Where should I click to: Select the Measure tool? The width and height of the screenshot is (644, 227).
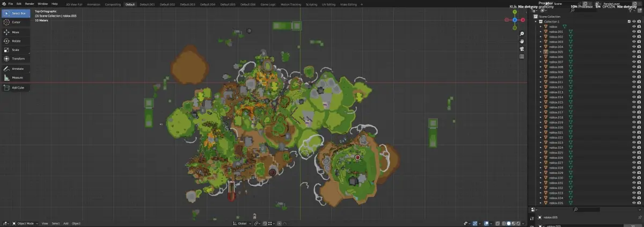[16, 78]
